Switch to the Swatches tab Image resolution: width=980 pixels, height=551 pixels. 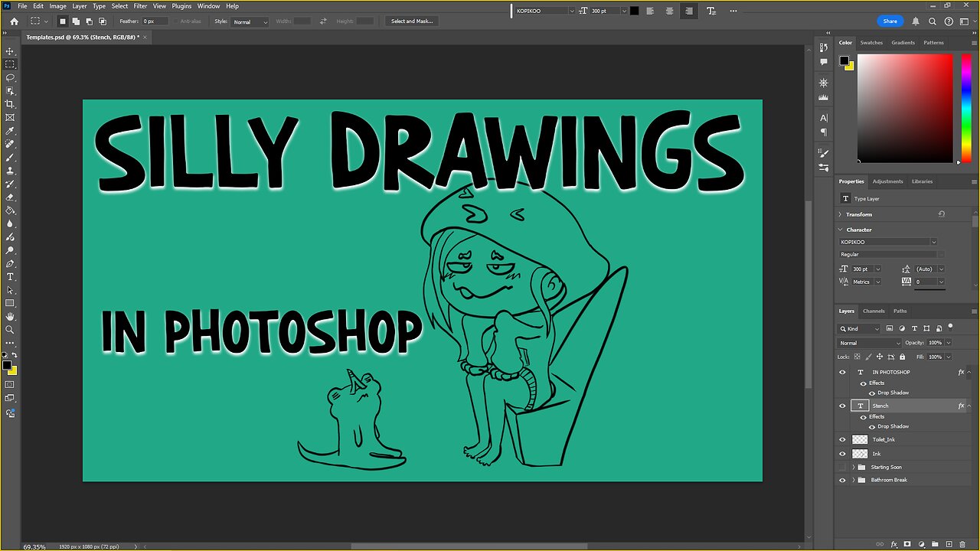coord(871,43)
